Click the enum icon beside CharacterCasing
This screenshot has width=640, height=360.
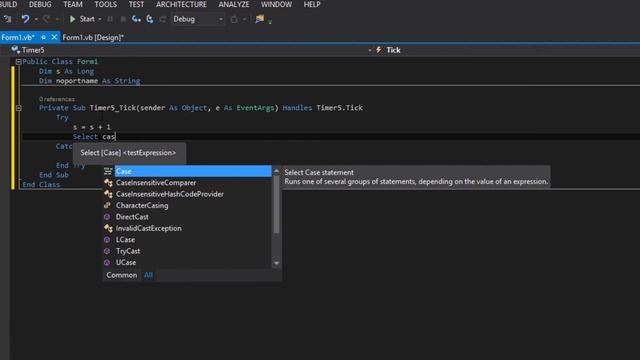tap(108, 206)
